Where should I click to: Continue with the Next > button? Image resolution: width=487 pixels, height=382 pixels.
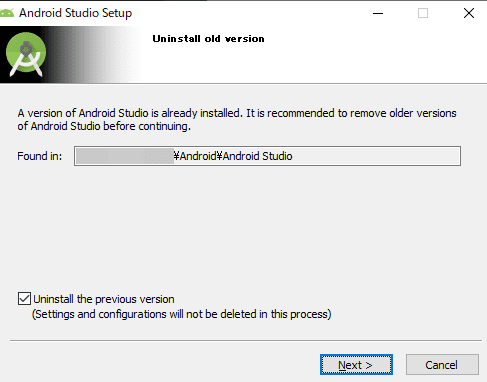pos(356,365)
